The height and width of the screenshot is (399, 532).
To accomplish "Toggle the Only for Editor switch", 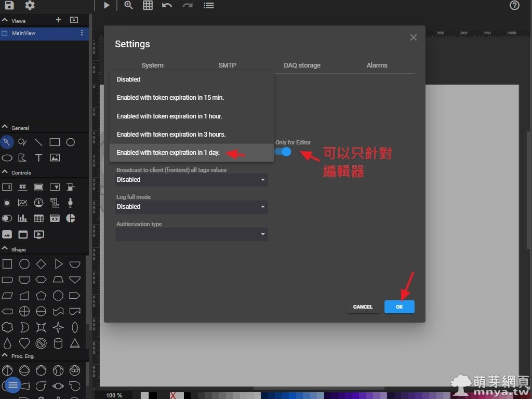I will (283, 152).
